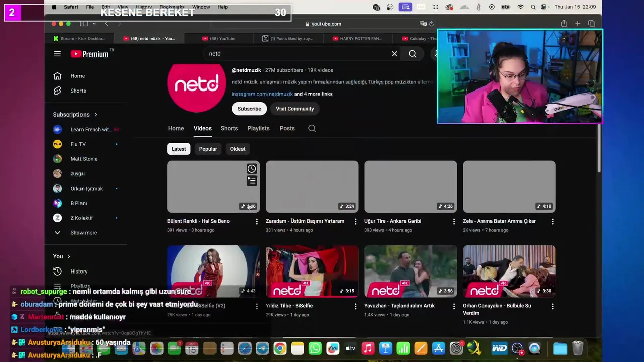Screen dimensions: 644x362
Task: Switch to channel Home tab
Action: pos(176,128)
